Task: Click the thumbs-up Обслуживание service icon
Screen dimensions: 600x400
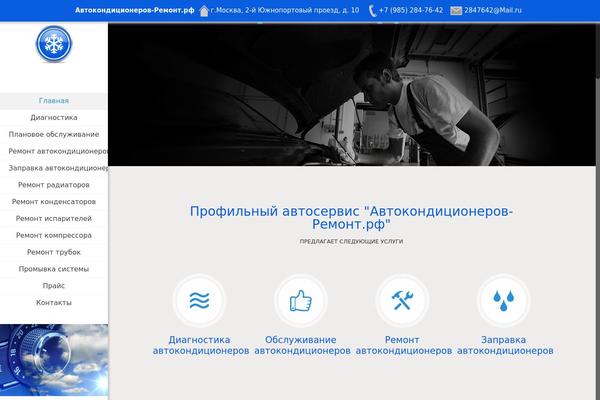Action: pos(301,300)
